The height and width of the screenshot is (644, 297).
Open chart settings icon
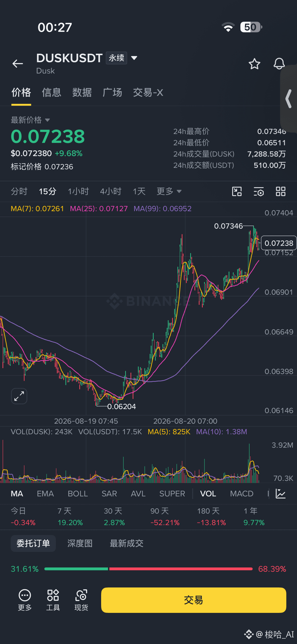point(259,192)
